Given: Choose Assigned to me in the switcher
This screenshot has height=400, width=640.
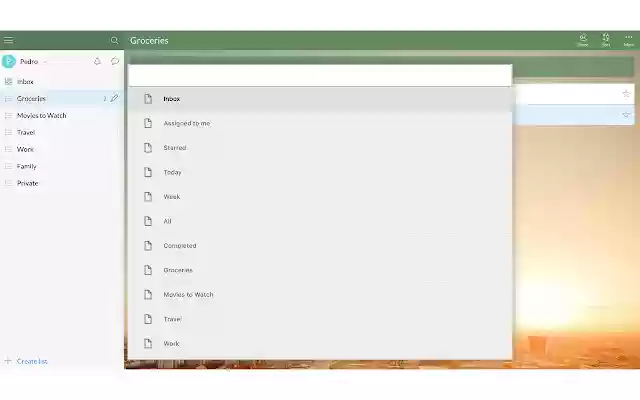Looking at the screenshot, I should point(320,123).
